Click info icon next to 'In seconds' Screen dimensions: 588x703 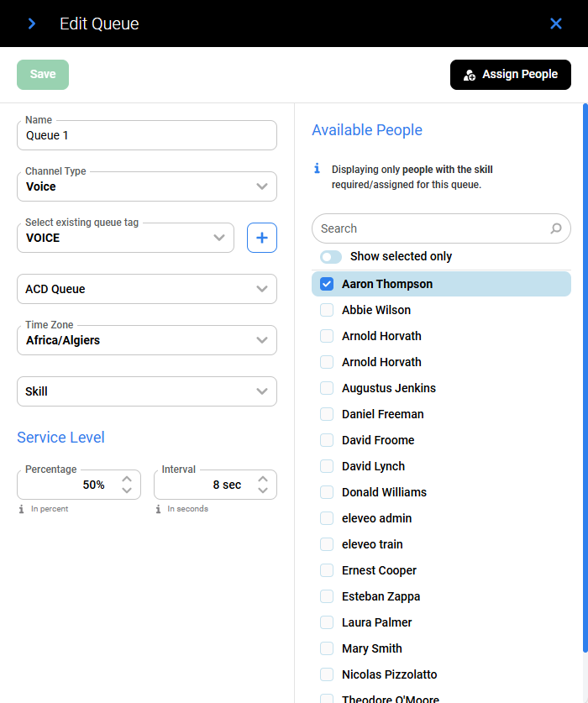pos(158,509)
